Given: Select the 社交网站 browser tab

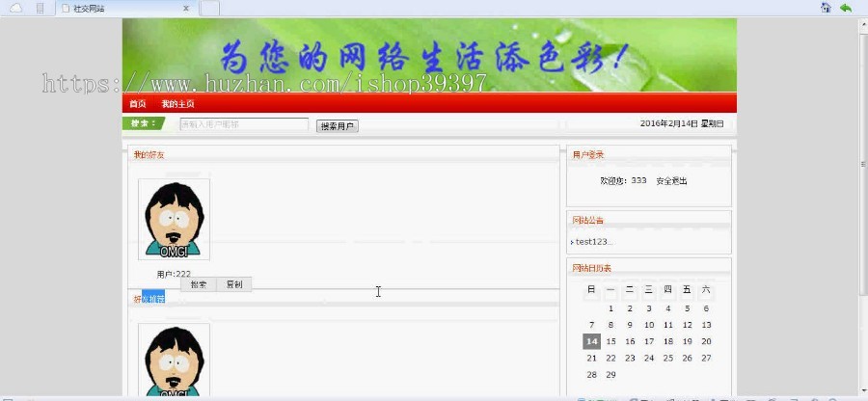Looking at the screenshot, I should [125, 9].
